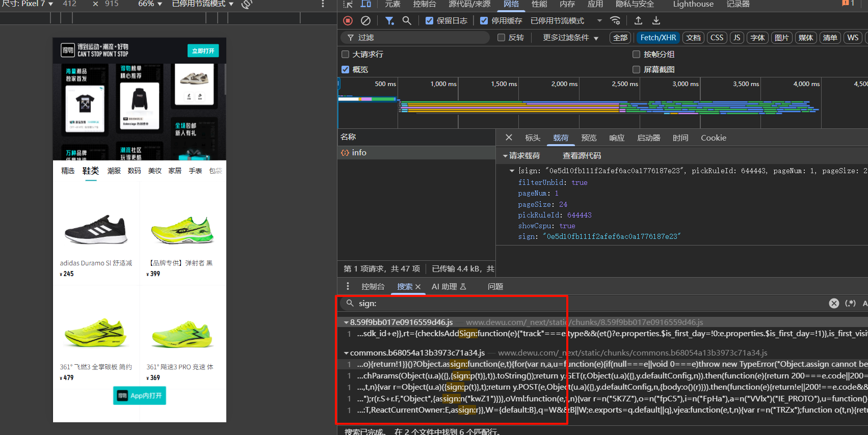
Task: Open the drawer three-dot menu
Action: pos(348,286)
